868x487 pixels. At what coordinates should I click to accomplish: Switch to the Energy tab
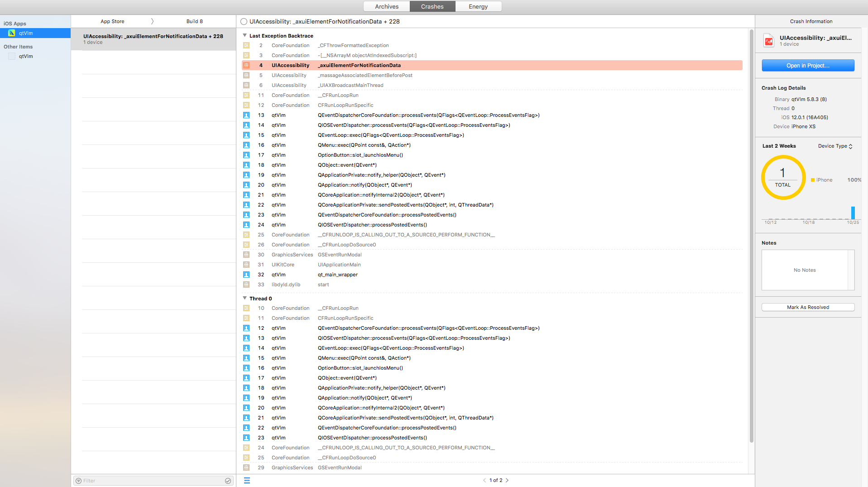[x=478, y=6]
